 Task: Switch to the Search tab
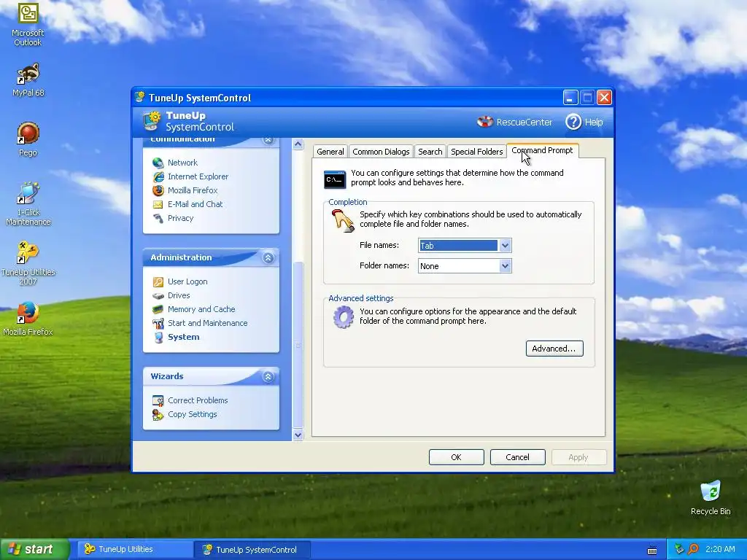430,152
